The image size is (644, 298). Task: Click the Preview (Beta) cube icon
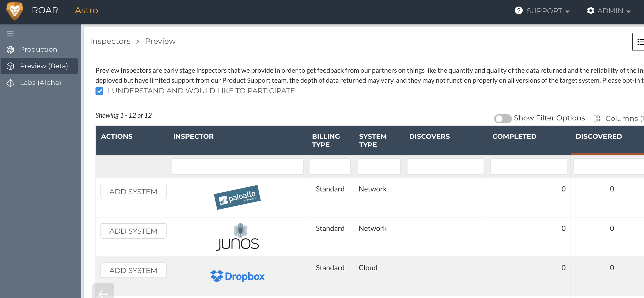click(10, 66)
